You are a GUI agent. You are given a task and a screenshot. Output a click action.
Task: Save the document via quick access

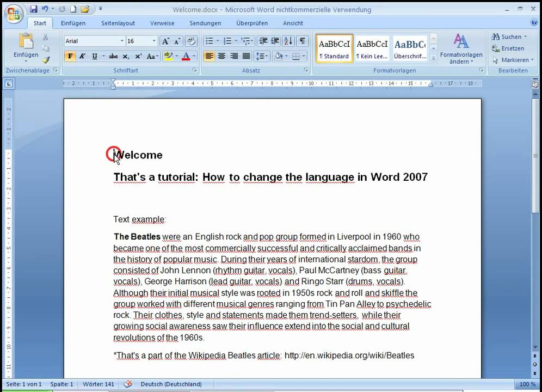[34, 9]
